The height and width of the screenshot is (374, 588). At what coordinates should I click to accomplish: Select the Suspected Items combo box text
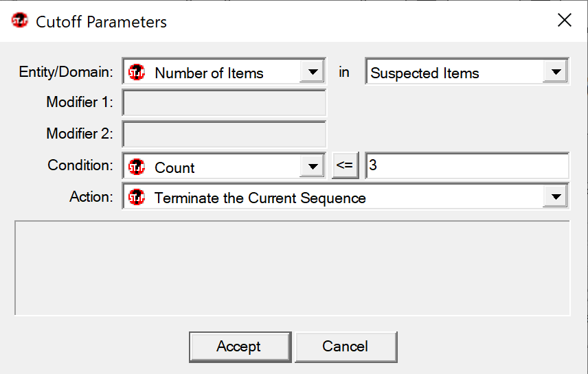(x=425, y=73)
